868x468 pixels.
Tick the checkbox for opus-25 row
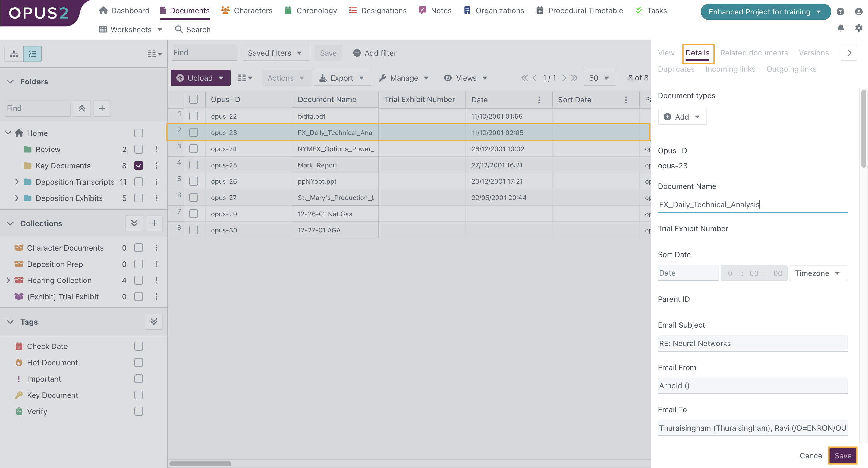click(x=193, y=165)
